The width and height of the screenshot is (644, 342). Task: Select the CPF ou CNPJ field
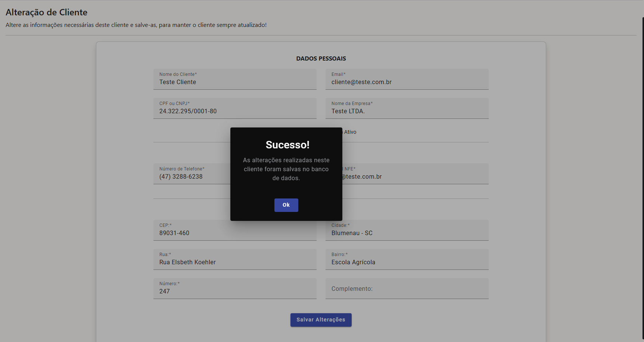[x=234, y=109]
